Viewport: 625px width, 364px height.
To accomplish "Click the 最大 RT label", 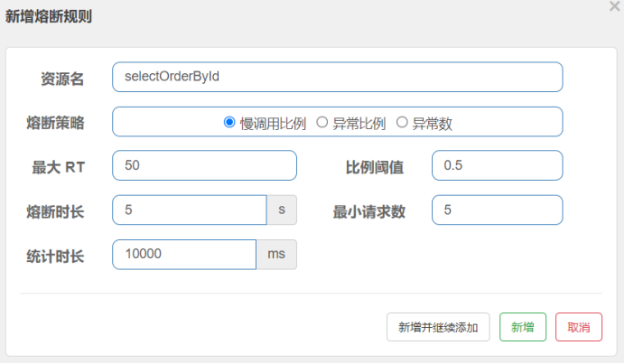I will (58, 167).
